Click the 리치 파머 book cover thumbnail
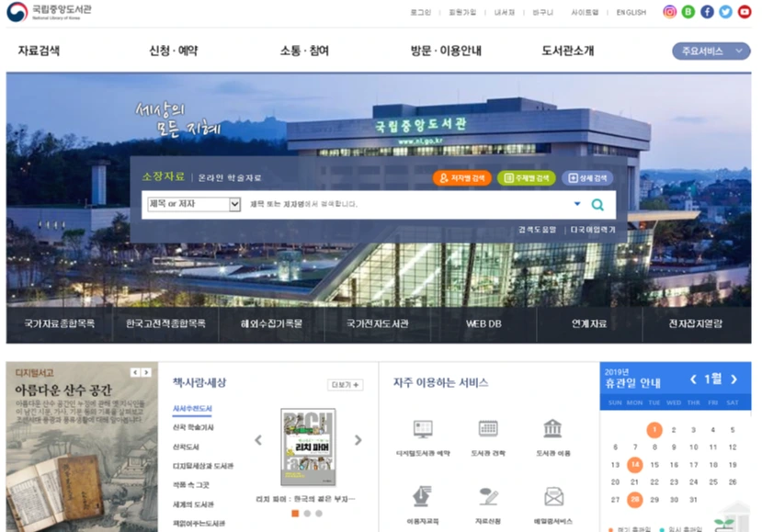This screenshot has height=532, width=762. 308,447
